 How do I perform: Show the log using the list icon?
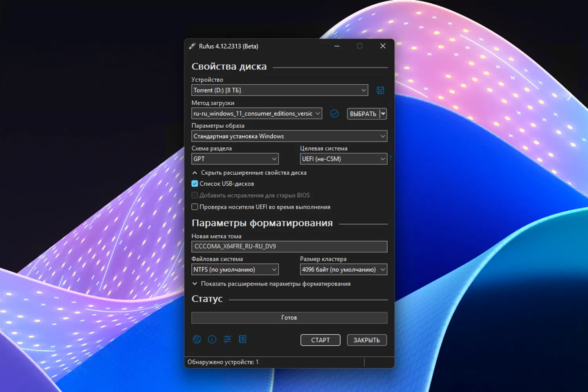pos(243,339)
